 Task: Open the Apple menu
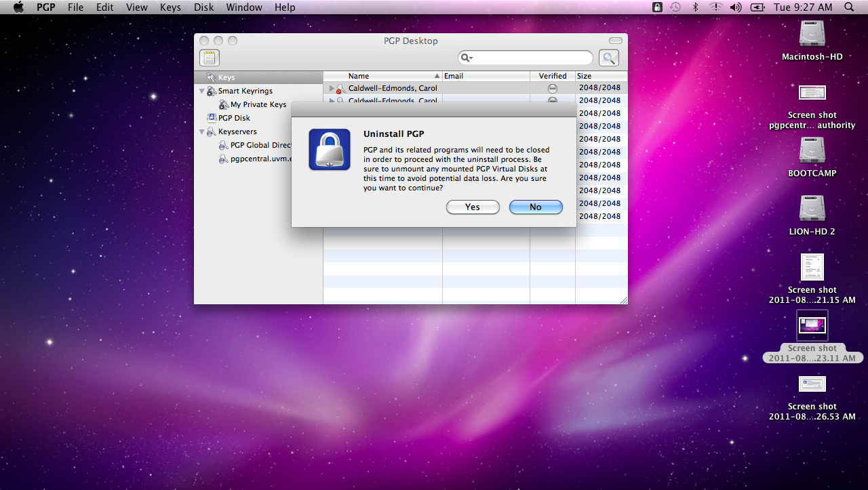coord(18,7)
